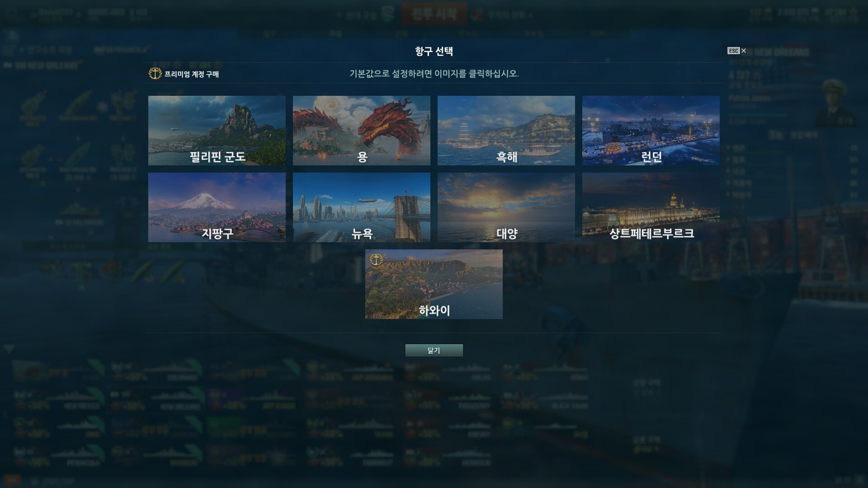Screen dimensions: 868x488
Task: Select the 하와이 premium port thumbnail
Action: tap(434, 284)
